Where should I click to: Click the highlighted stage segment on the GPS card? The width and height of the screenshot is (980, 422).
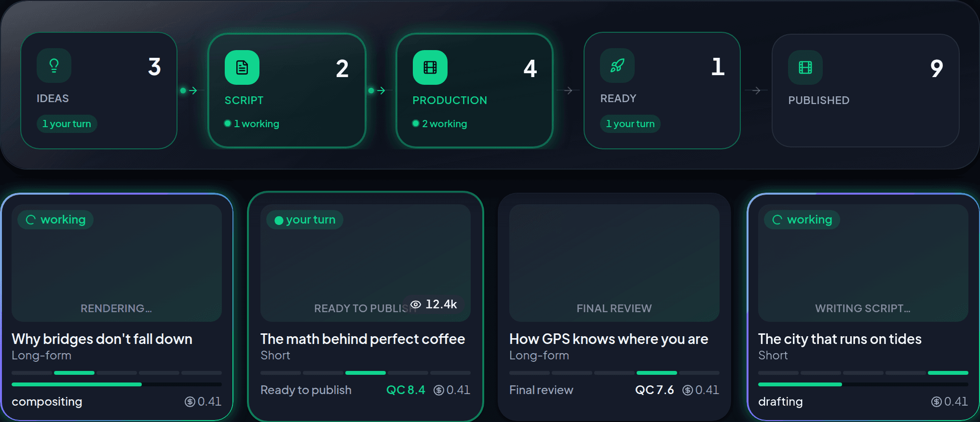(657, 373)
